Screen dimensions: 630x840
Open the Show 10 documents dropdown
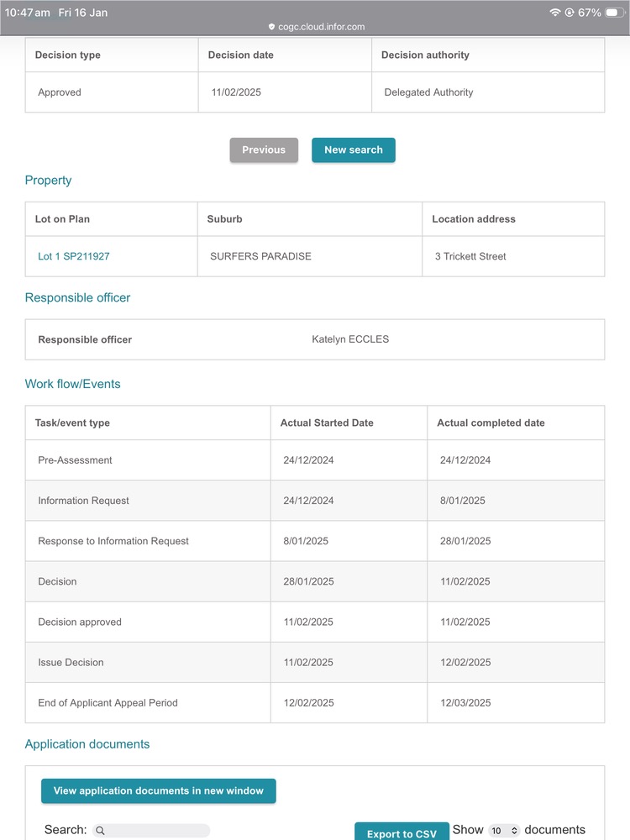coord(505,831)
